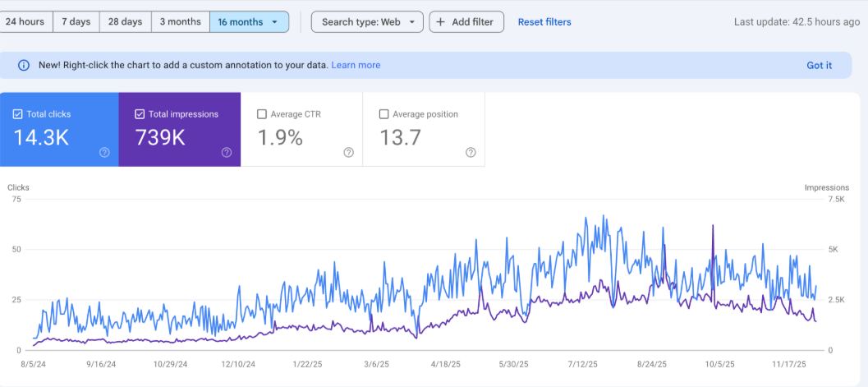This screenshot has height=387, width=868.
Task: Uncheck the Total clicks checkbox
Action: pos(17,114)
